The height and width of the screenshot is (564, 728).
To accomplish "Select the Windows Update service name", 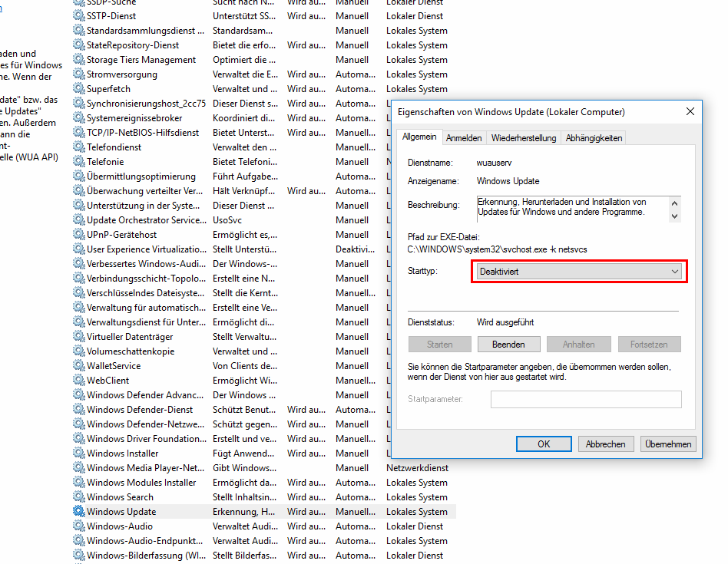I will [x=121, y=511].
